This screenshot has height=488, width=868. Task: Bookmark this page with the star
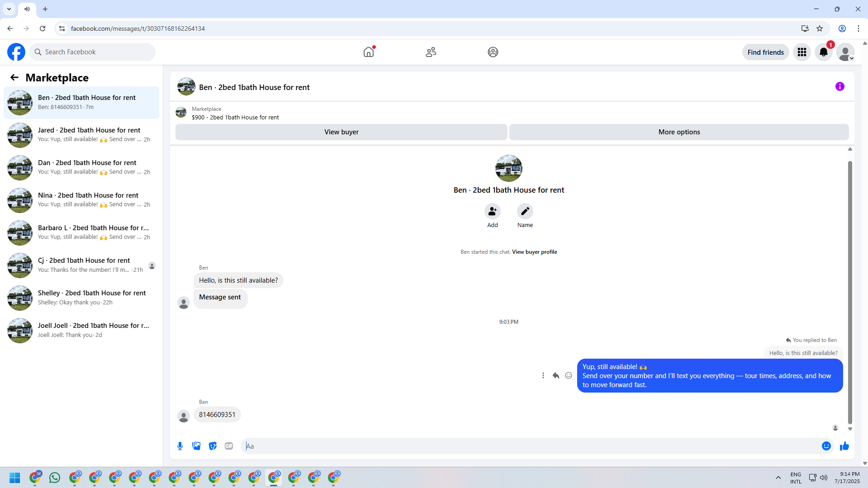(820, 28)
